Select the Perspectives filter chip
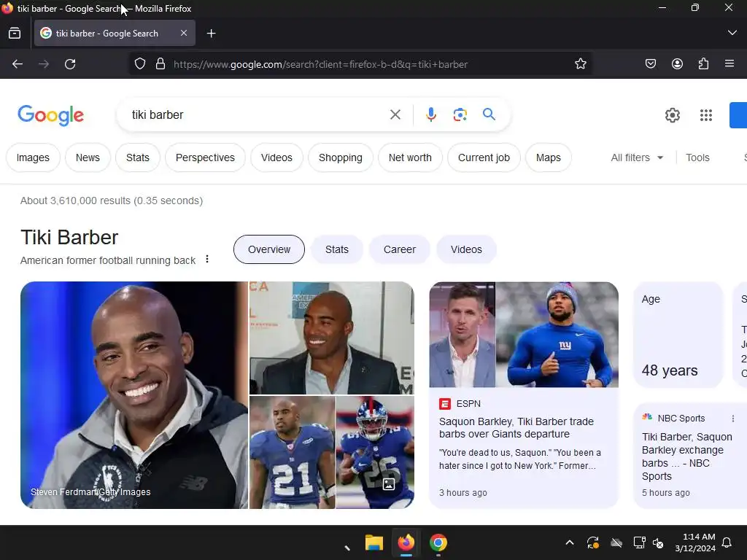This screenshot has width=747, height=560. pyautogui.click(x=205, y=157)
